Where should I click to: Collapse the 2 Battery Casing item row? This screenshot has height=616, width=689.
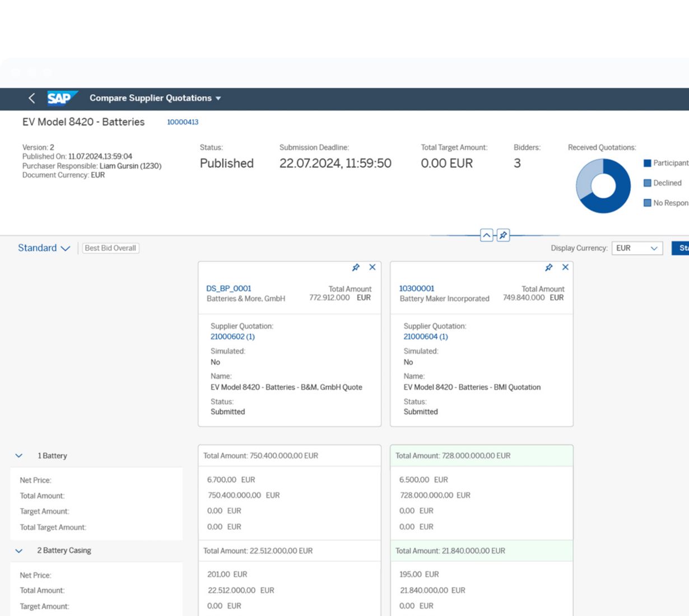tap(19, 551)
